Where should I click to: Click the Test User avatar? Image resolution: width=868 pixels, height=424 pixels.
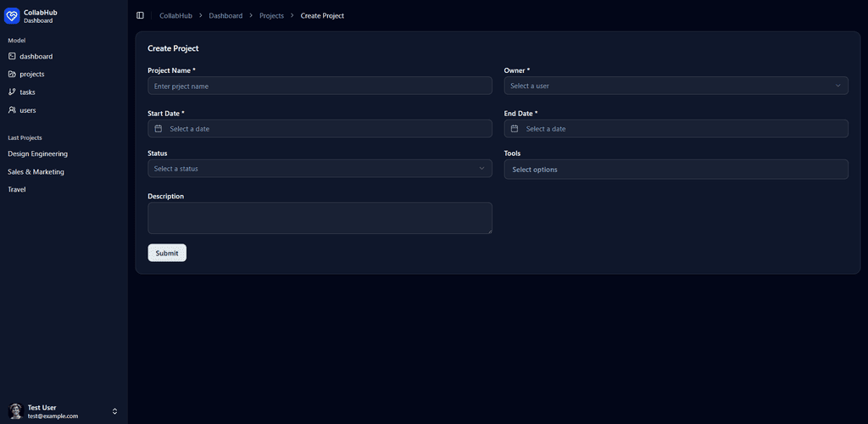[15, 411]
